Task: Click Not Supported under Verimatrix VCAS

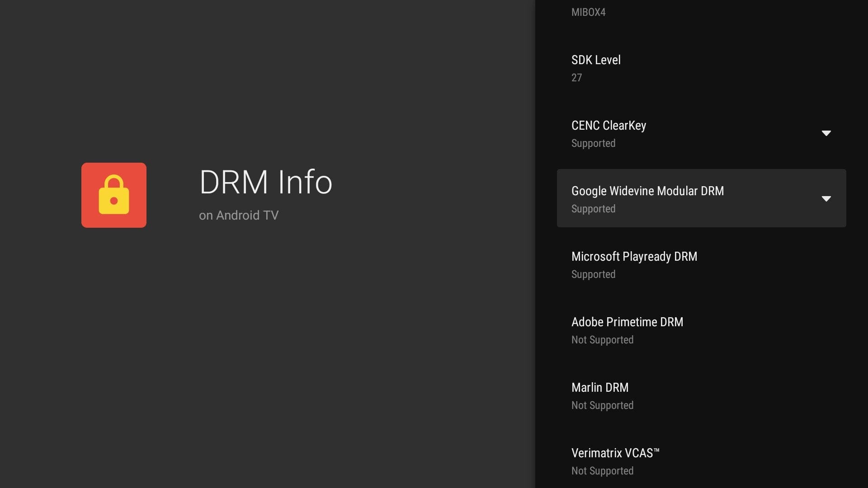Action: [x=602, y=471]
